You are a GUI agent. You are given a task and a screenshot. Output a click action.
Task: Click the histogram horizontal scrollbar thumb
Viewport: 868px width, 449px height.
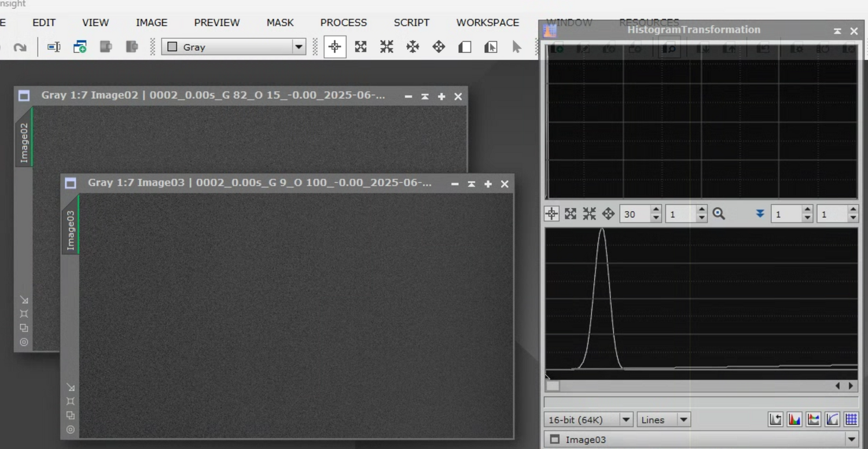coord(553,386)
